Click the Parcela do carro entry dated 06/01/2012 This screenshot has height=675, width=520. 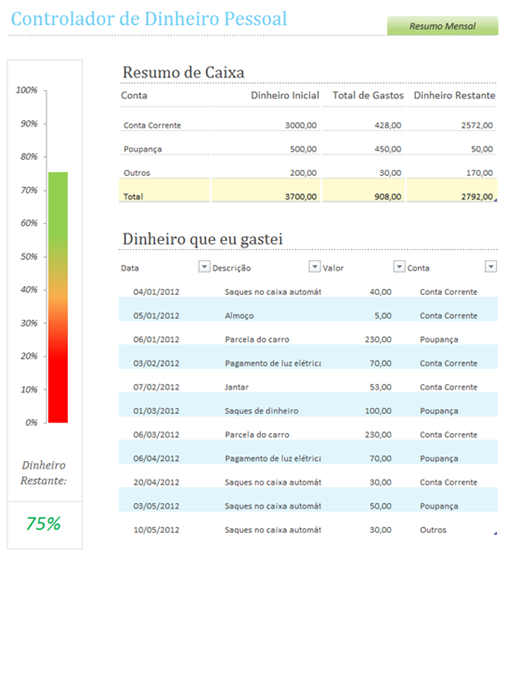coord(257,339)
